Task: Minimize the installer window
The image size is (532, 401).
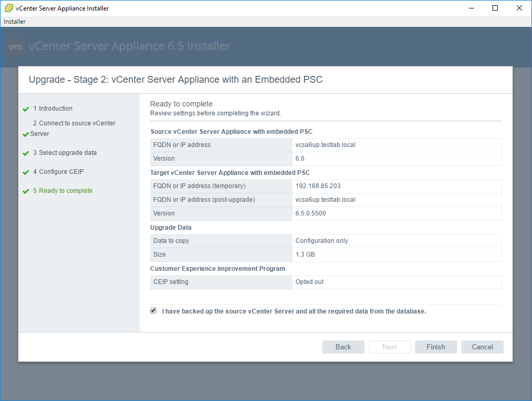Action: pos(471,8)
